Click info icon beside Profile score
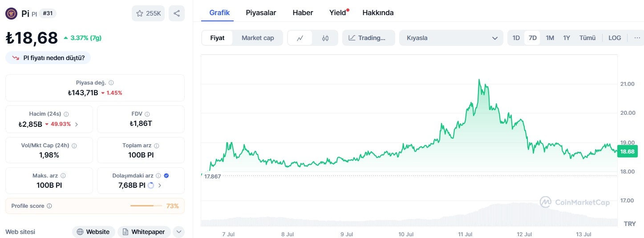Screen dimensions: 644x238 (49, 206)
